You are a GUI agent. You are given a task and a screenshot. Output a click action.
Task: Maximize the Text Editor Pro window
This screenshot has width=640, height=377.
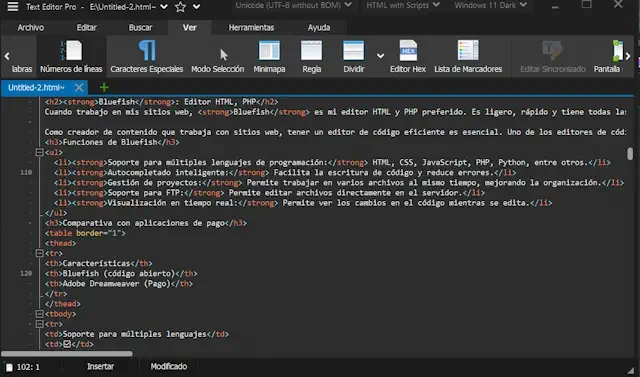point(587,4)
